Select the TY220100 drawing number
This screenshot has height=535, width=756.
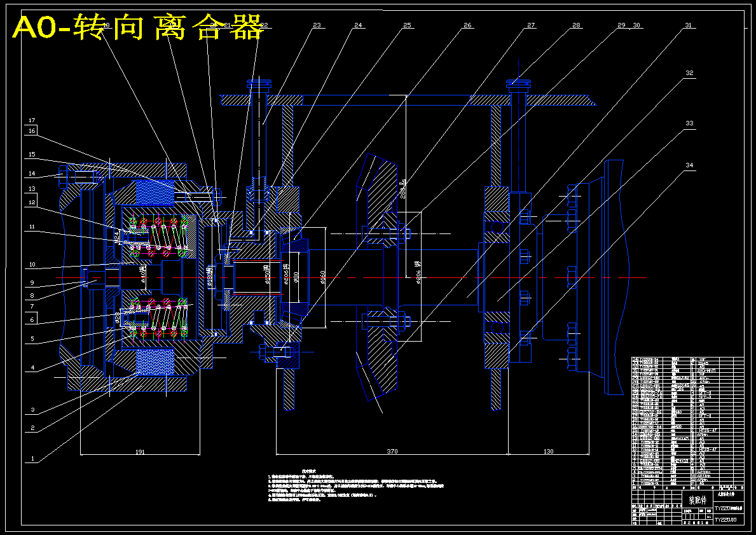(x=725, y=520)
